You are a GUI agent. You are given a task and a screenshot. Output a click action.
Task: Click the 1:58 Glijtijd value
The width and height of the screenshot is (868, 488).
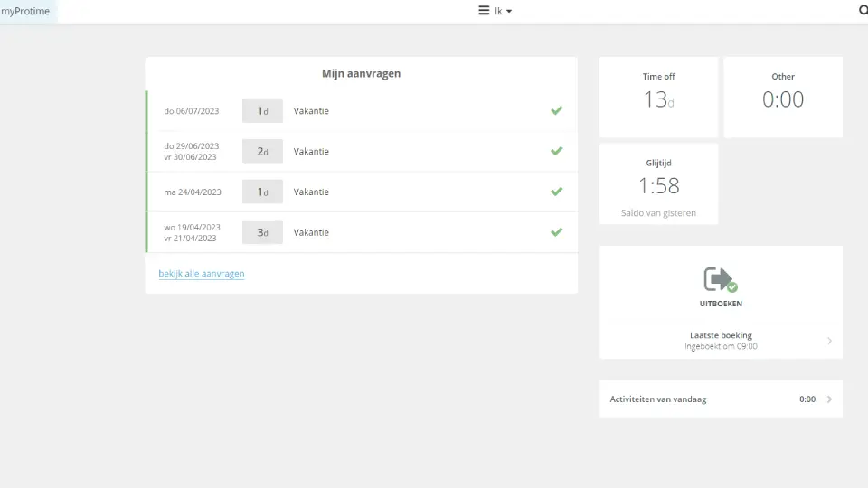tap(659, 186)
